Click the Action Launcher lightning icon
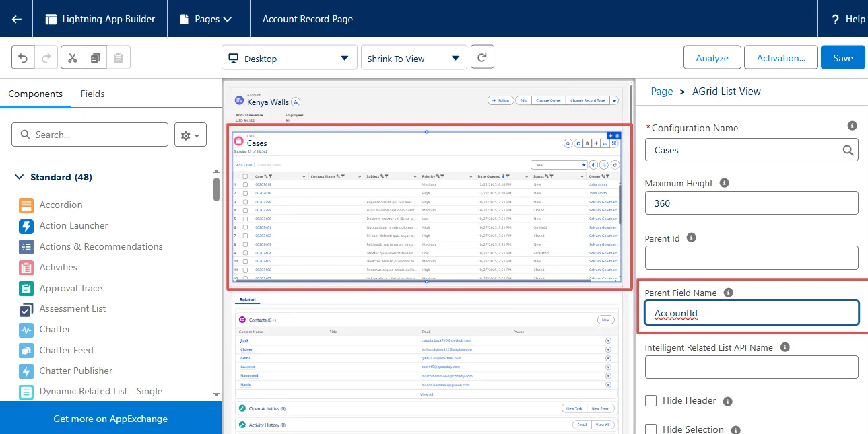Viewport: 868px width, 434px height. [x=26, y=226]
